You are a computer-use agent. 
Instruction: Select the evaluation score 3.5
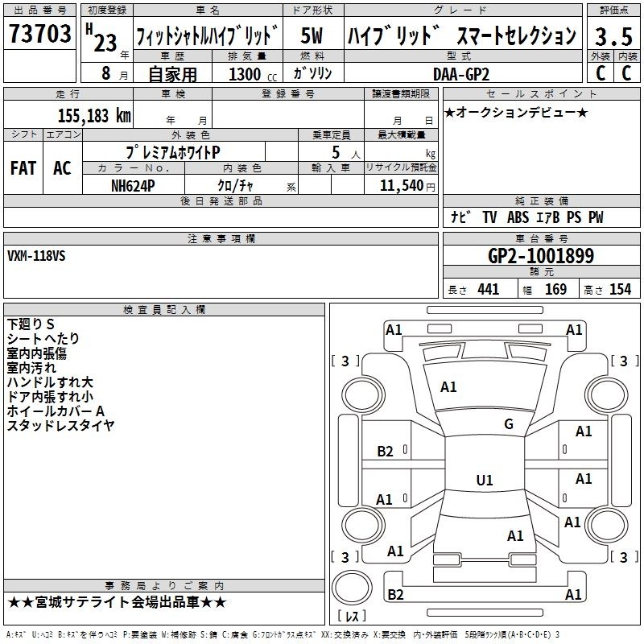pyautogui.click(x=613, y=36)
